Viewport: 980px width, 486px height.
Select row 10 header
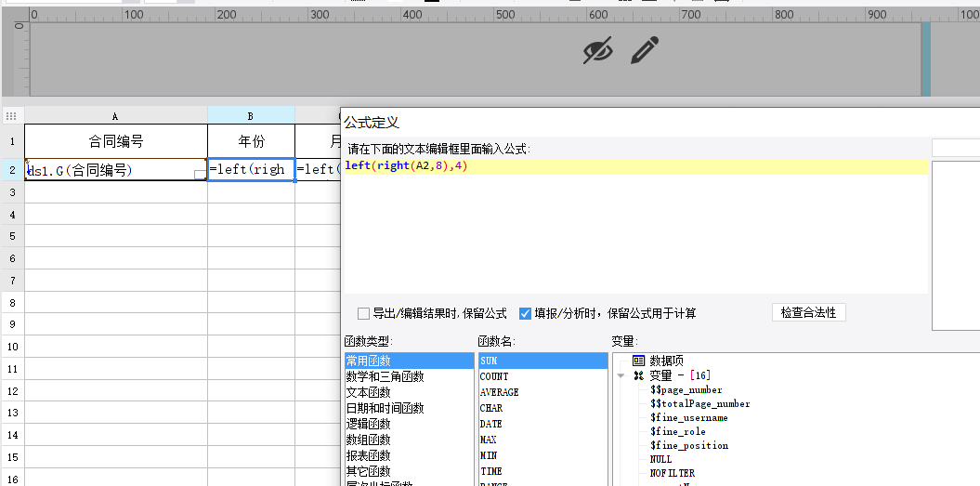click(x=12, y=347)
